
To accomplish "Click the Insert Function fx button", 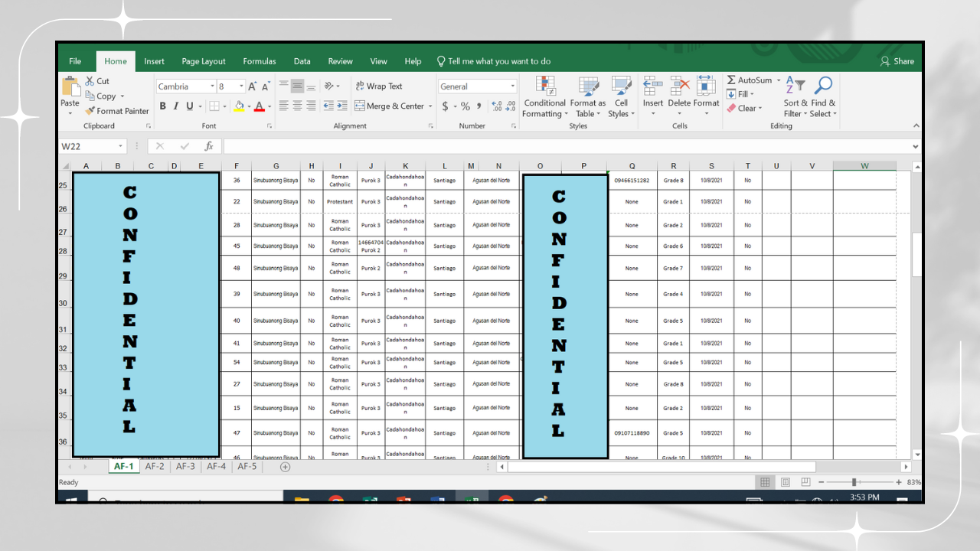I will tap(208, 146).
